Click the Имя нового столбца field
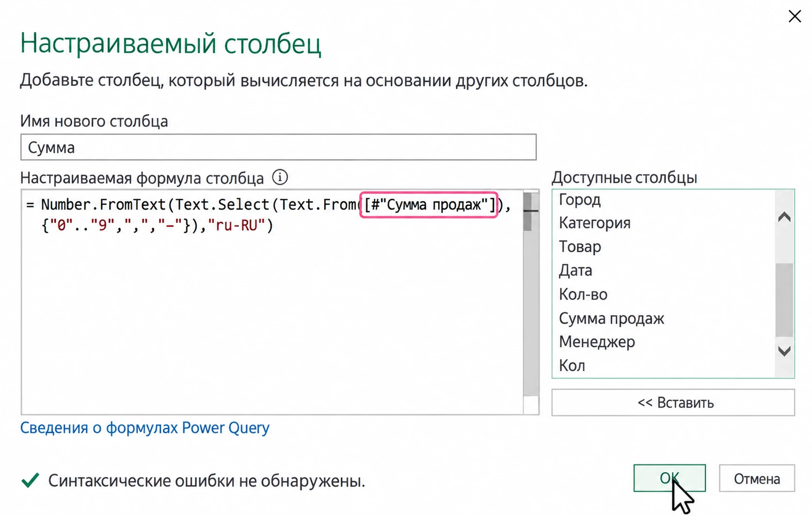The height and width of the screenshot is (516, 812). (278, 148)
